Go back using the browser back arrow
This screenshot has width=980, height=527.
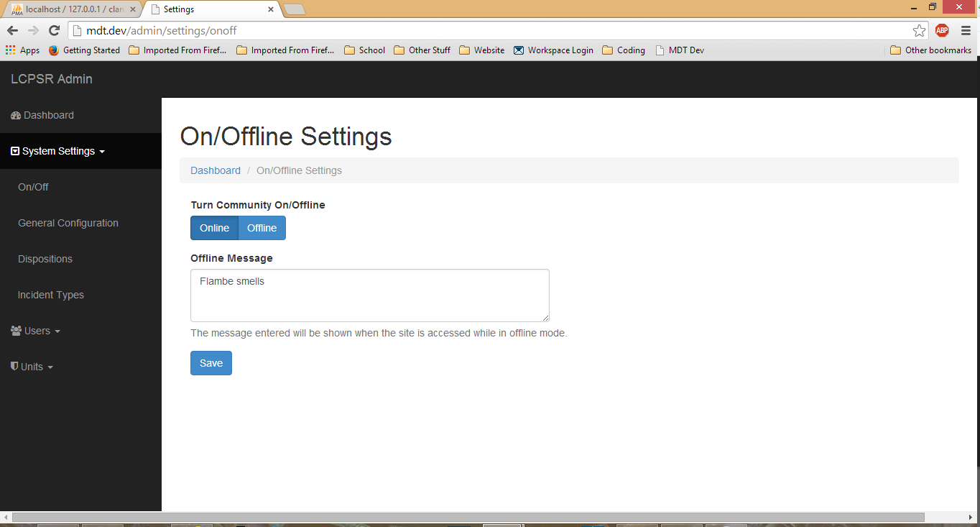coord(12,30)
